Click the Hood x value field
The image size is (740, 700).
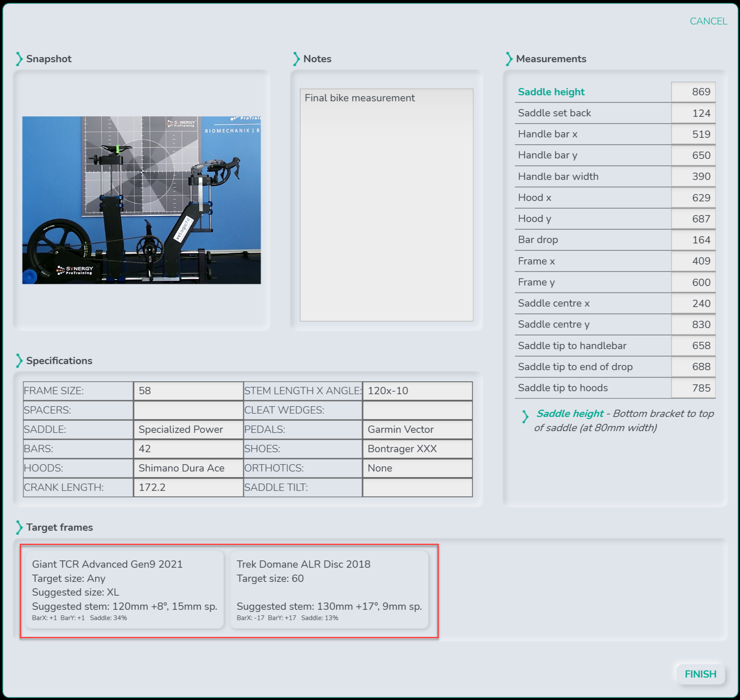[x=693, y=198]
